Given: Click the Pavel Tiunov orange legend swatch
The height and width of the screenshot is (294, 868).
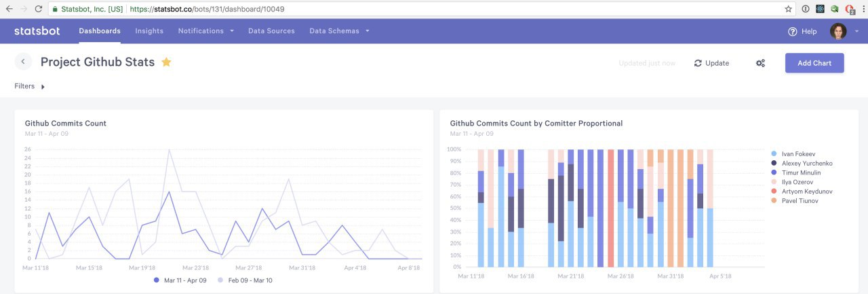Looking at the screenshot, I should [774, 202].
